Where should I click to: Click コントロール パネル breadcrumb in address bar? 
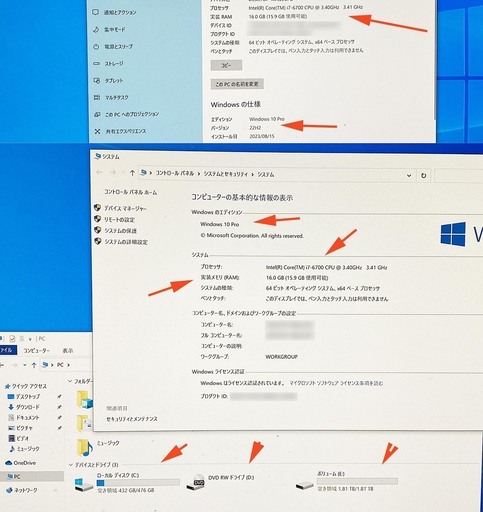(175, 173)
